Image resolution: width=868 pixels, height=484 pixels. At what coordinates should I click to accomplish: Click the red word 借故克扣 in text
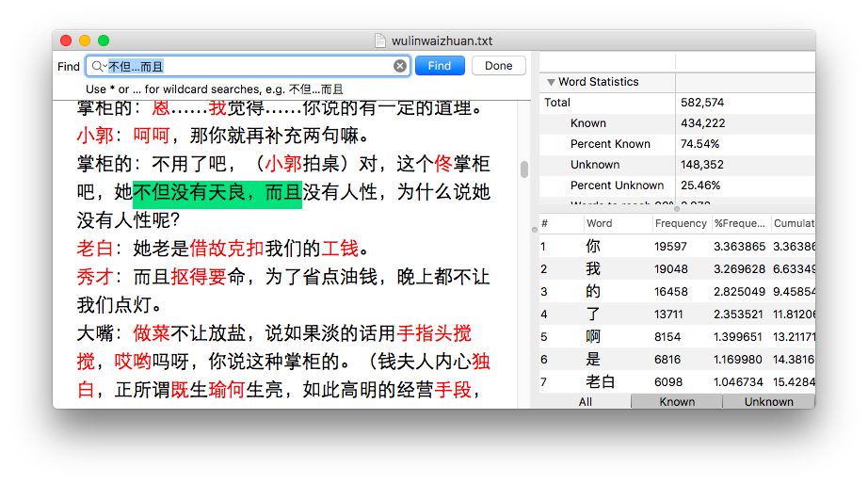coord(226,249)
